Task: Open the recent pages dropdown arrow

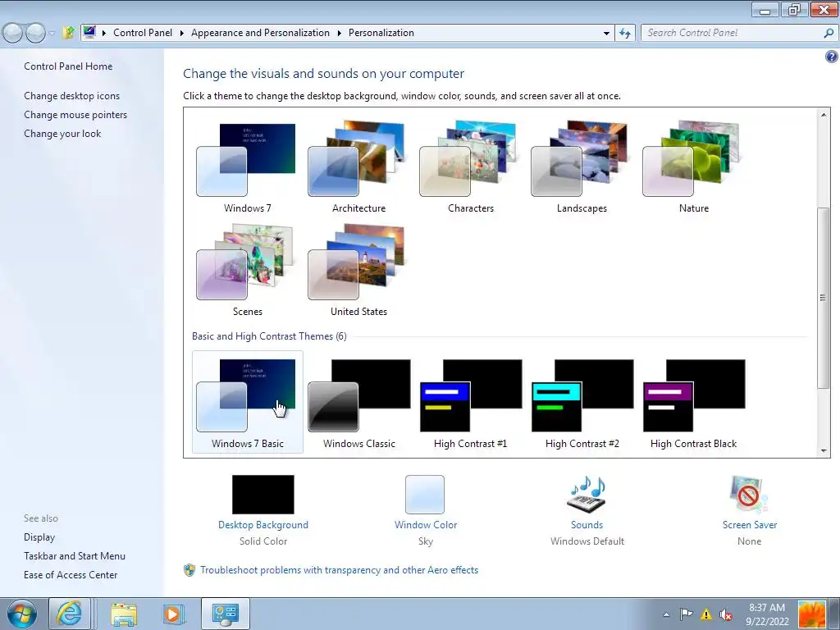Action: pos(52,33)
